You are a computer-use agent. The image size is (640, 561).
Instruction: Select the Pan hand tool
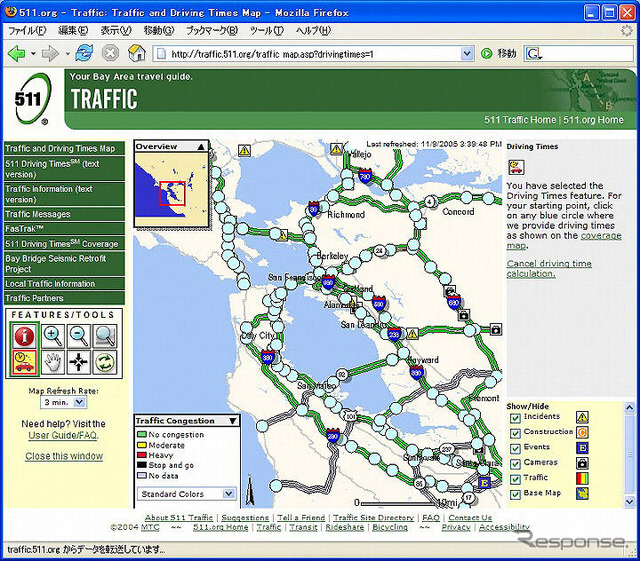tap(53, 362)
